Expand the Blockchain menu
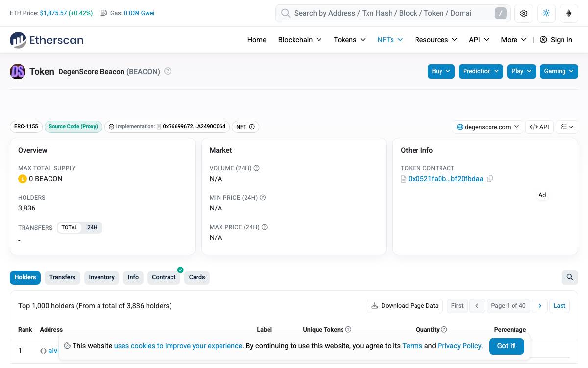 [300, 40]
